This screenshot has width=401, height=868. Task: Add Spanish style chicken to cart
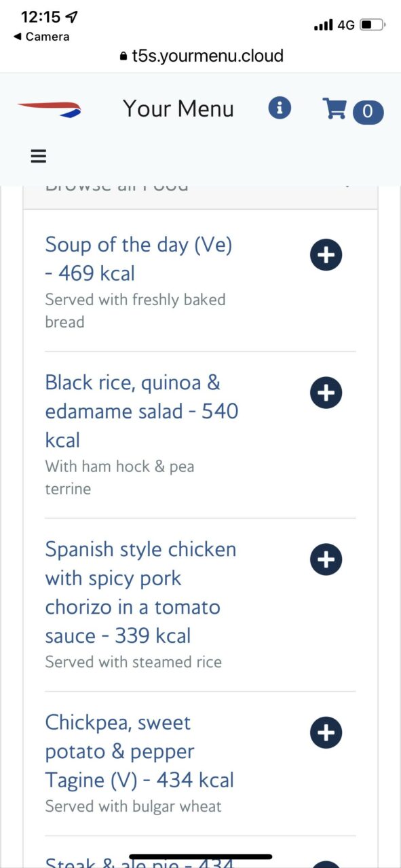326,559
